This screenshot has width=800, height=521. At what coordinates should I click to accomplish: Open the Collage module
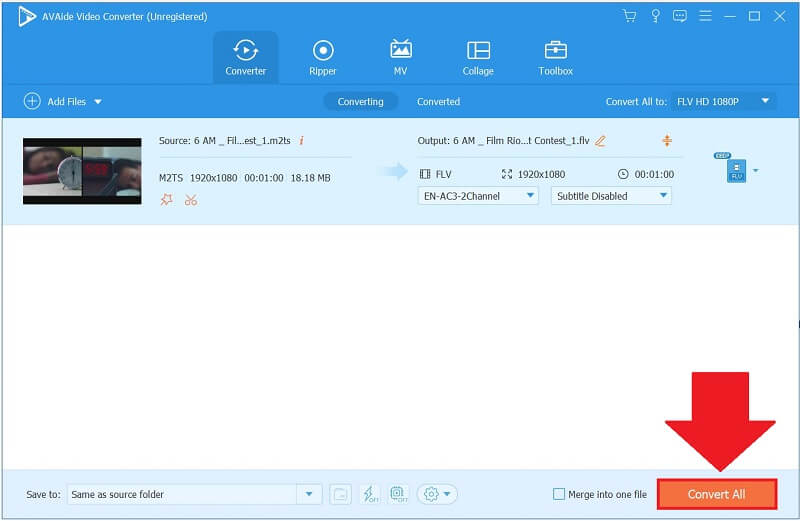(478, 57)
